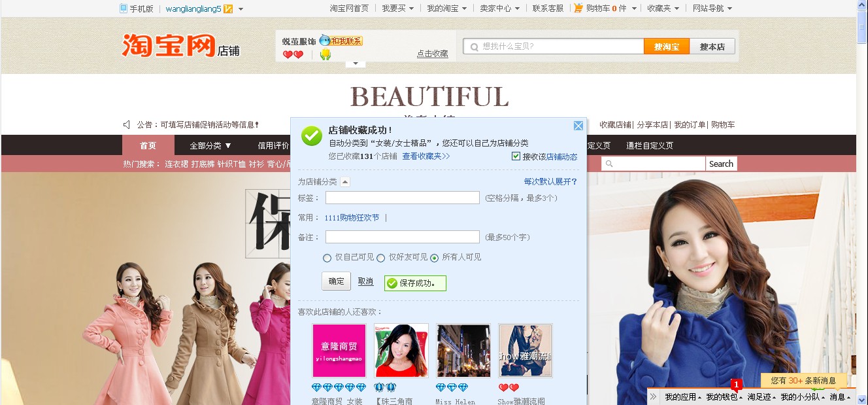Close the 店铺收藏成功 popup with X
The image size is (868, 405).
tap(578, 126)
